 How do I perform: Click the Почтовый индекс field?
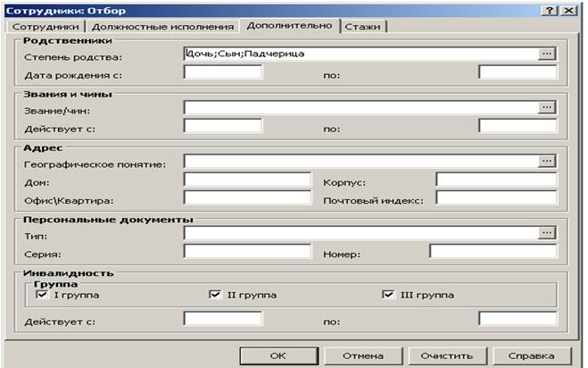(496, 197)
